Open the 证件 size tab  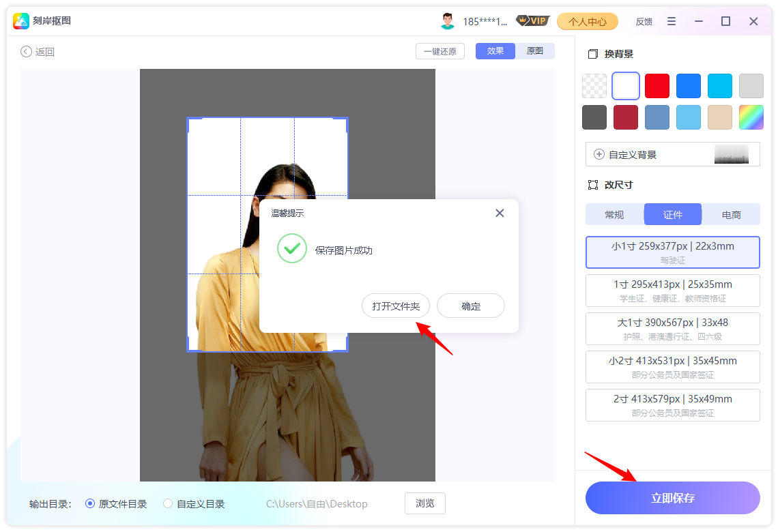673,215
